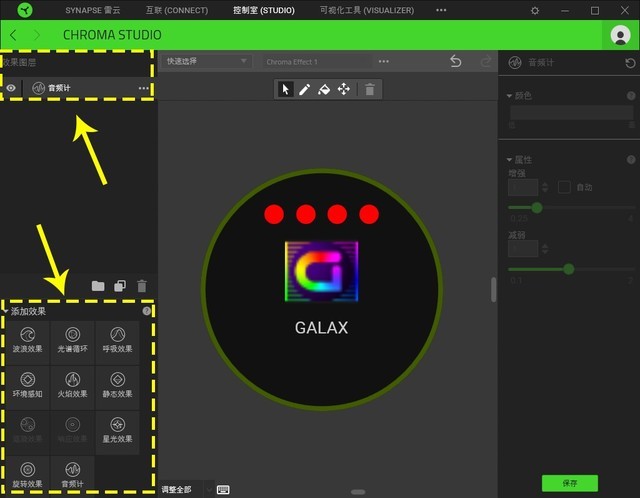Open the user account avatar
Image resolution: width=640 pixels, height=498 pixels.
click(620, 35)
